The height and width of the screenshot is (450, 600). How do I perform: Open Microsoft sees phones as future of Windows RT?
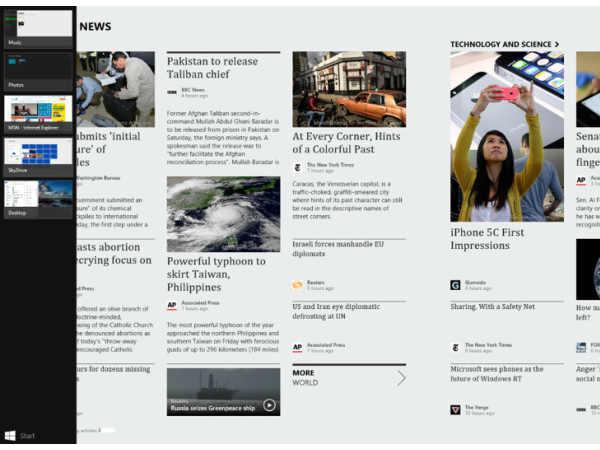click(x=497, y=373)
